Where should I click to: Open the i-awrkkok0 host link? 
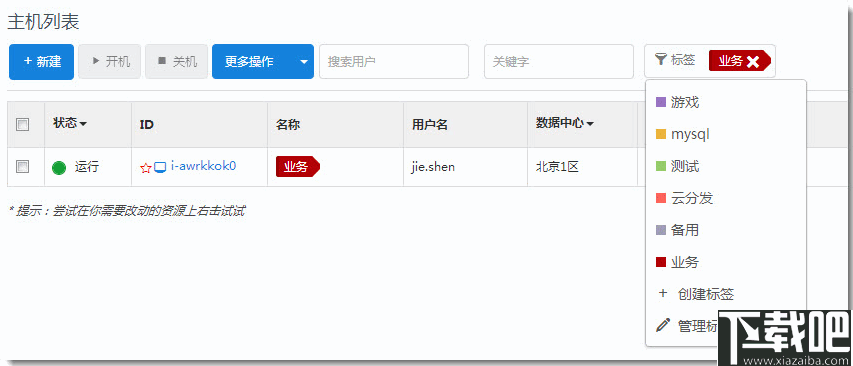203,165
